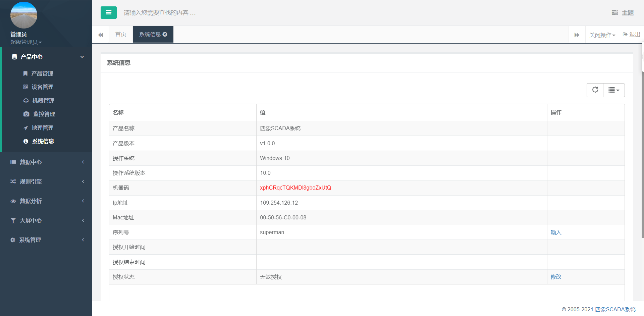
Task: Expand the 规则引擎 sidebar menu
Action: pyautogui.click(x=47, y=181)
